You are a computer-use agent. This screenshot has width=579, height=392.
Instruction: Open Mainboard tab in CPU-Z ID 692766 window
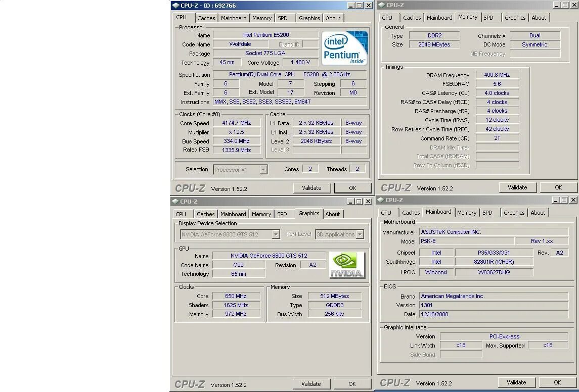click(234, 18)
